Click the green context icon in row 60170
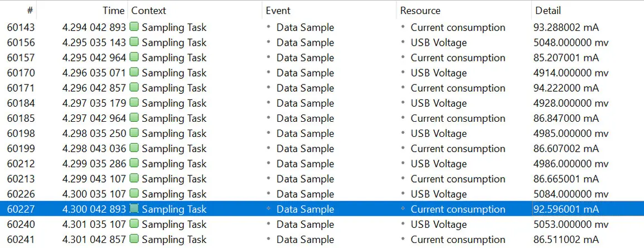Screen dimensions: 644x248 134,73
